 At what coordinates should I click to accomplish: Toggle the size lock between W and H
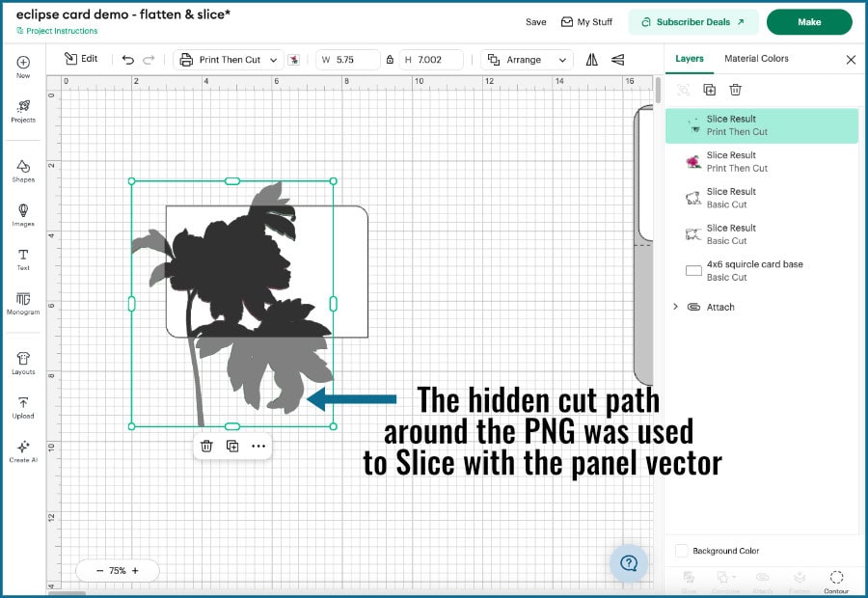[390, 60]
